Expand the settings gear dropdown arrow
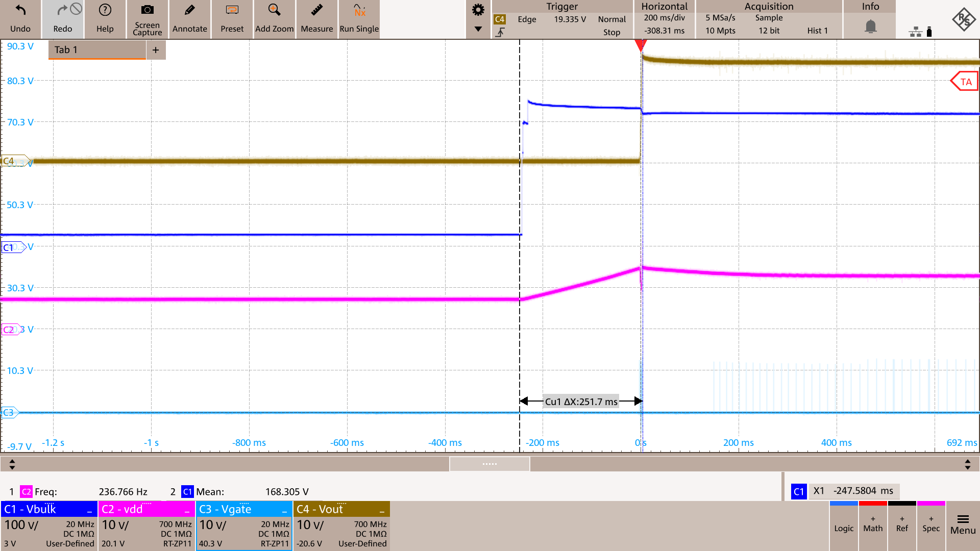This screenshot has height=551, width=980. (478, 29)
